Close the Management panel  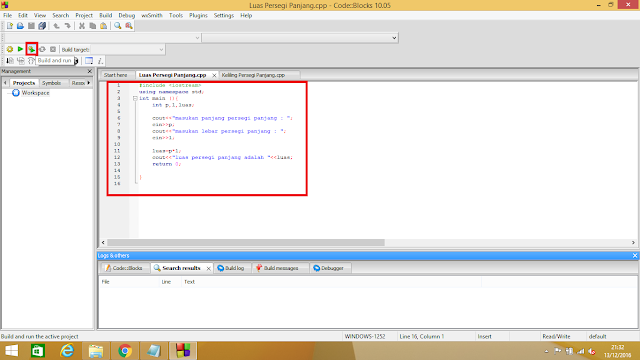[90, 71]
